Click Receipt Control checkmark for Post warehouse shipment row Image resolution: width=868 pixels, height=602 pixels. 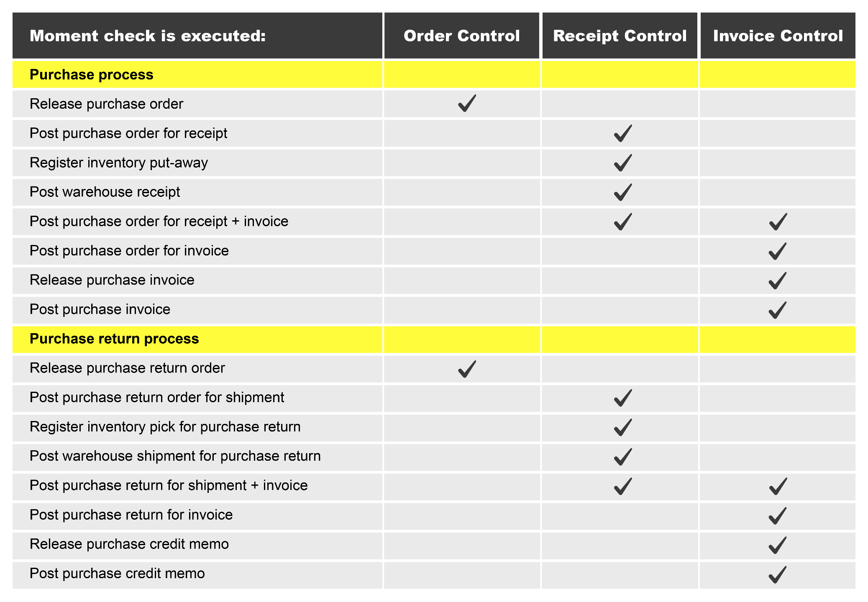click(622, 457)
